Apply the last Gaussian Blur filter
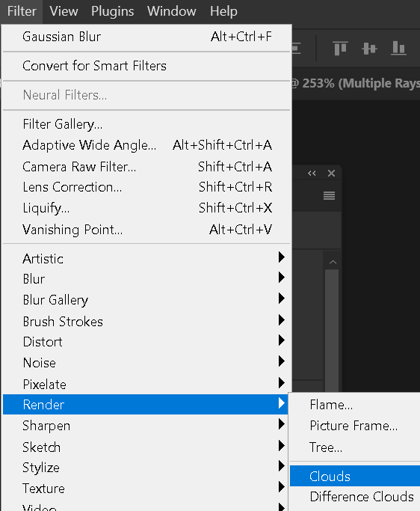 pyautogui.click(x=146, y=37)
